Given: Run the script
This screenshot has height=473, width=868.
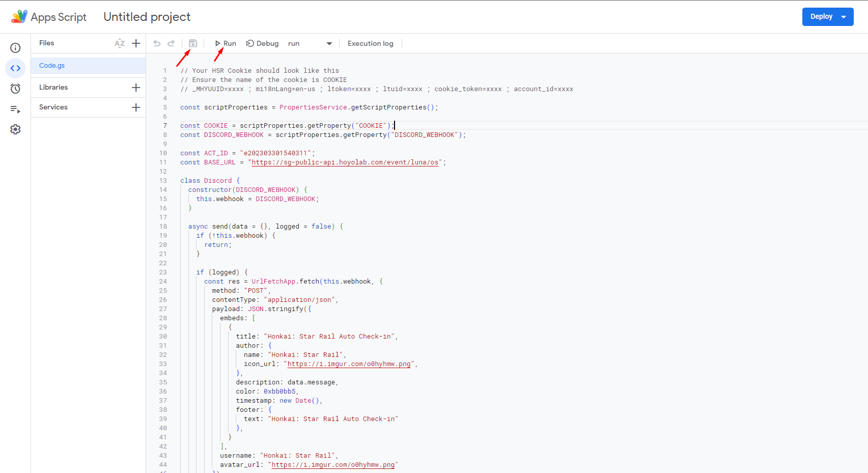Looking at the screenshot, I should click(x=225, y=43).
